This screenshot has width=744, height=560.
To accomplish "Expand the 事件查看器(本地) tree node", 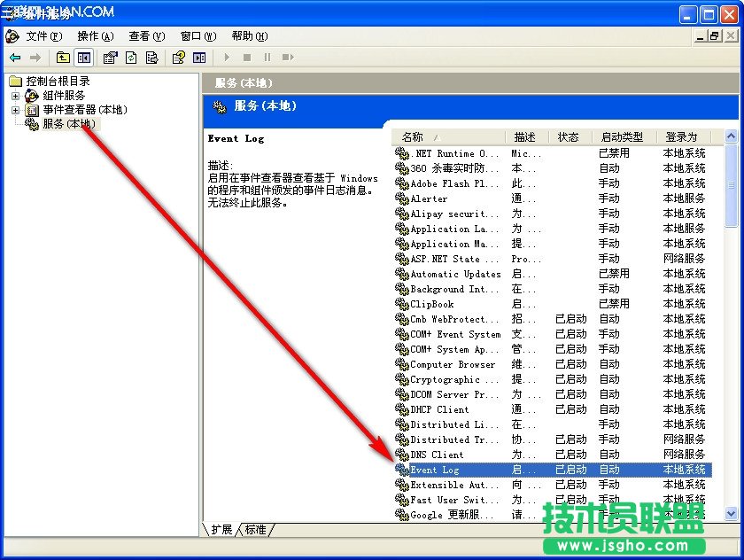I will click(15, 110).
